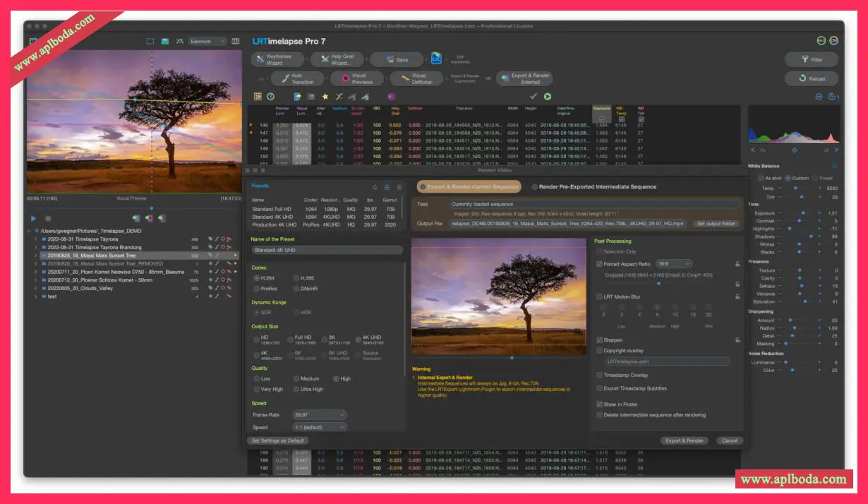This screenshot has height=504, width=868.
Task: Open the Keyframes Wizard
Action: 279,60
